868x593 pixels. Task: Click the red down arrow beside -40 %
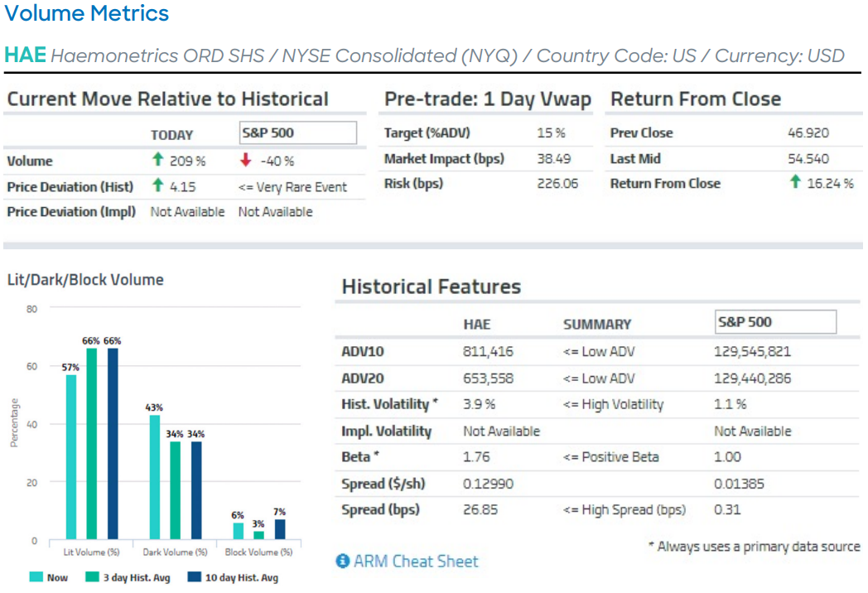click(x=246, y=160)
